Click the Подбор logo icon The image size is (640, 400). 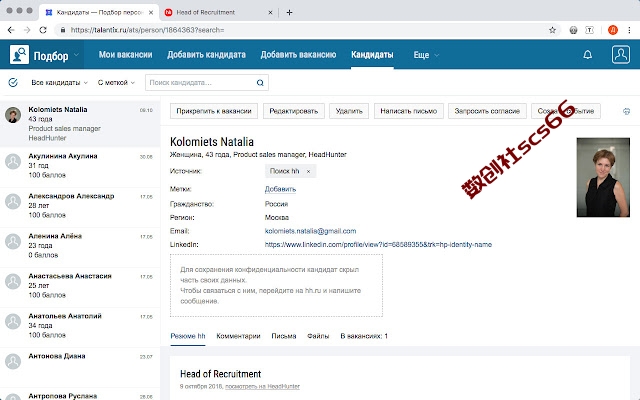click(19, 54)
